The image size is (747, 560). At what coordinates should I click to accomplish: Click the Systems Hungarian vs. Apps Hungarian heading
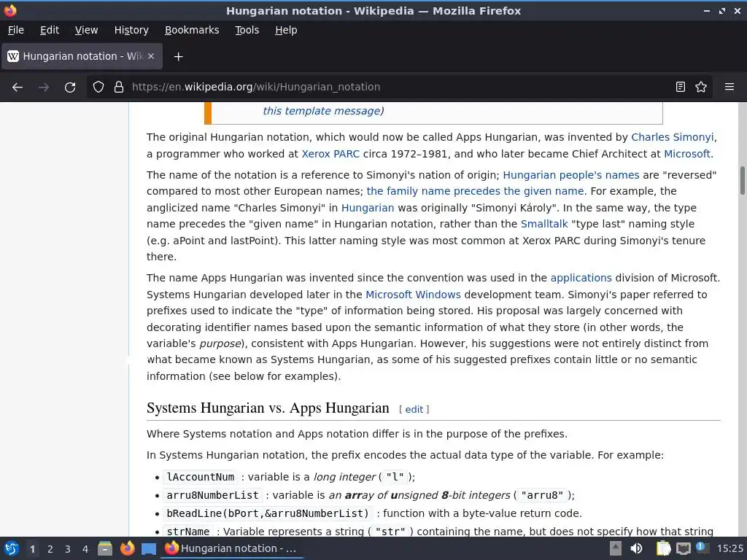(x=268, y=408)
